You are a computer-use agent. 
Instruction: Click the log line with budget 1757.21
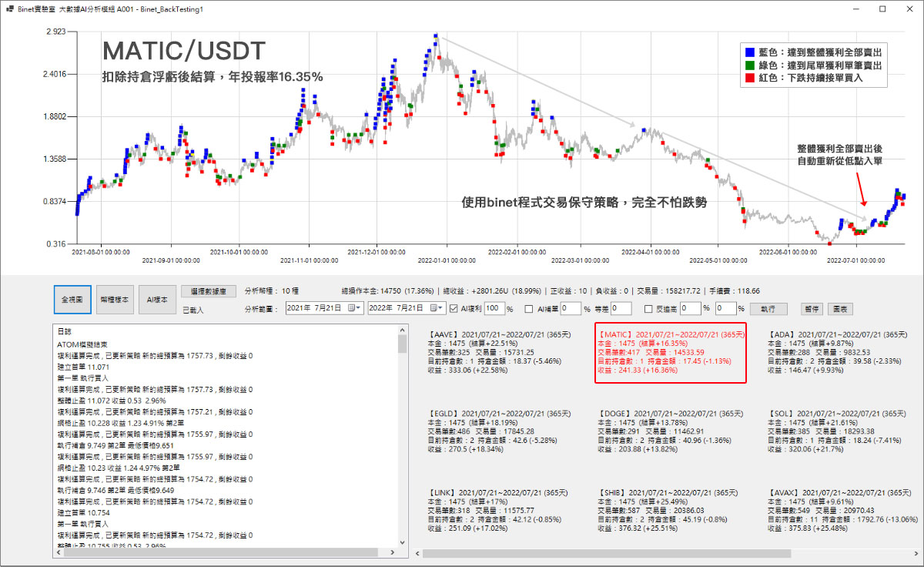point(155,412)
